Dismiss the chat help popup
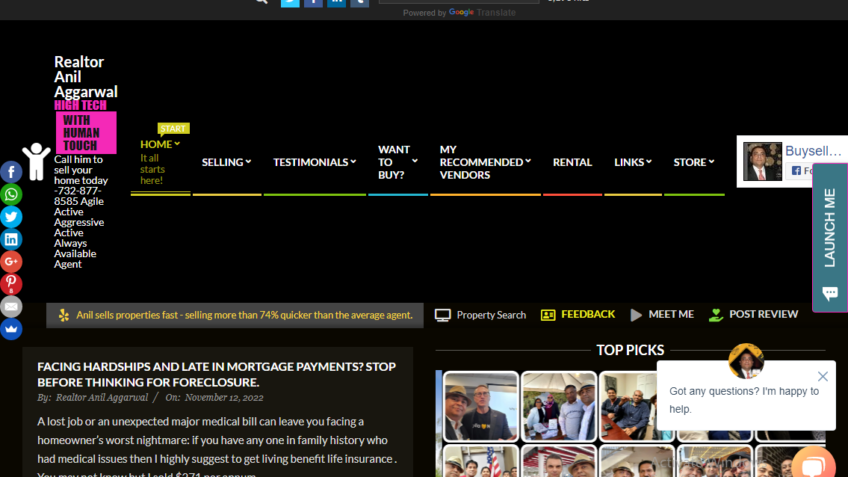This screenshot has height=477, width=848. point(822,377)
